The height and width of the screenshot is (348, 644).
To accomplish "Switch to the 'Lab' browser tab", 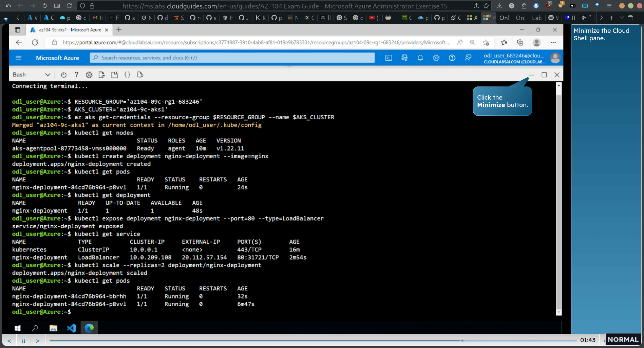I will click(537, 18).
